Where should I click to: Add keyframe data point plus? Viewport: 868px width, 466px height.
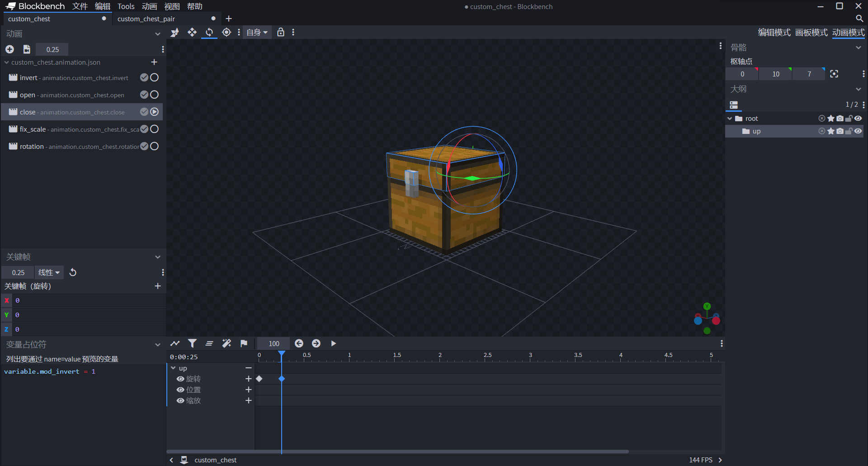tap(158, 286)
